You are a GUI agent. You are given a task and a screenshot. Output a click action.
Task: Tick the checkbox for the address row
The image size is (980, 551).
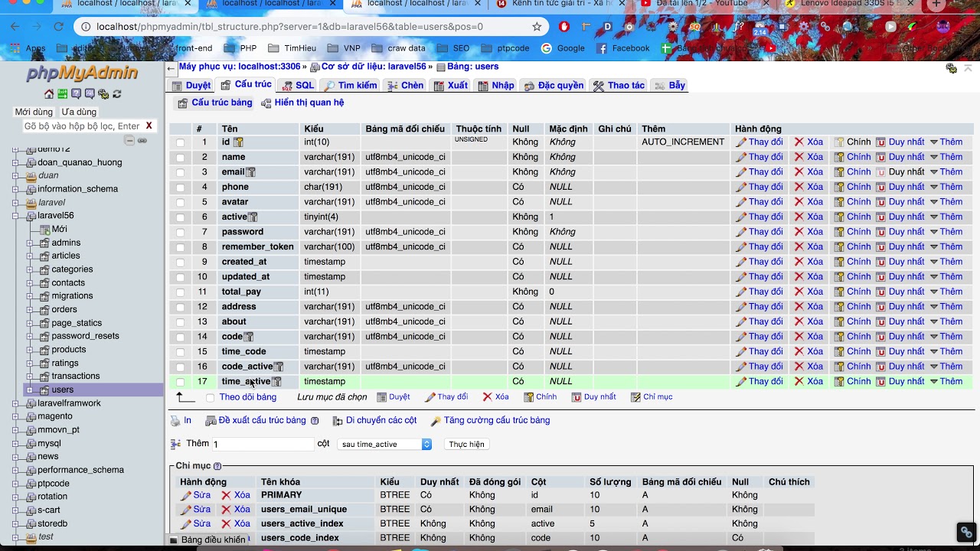pyautogui.click(x=180, y=307)
